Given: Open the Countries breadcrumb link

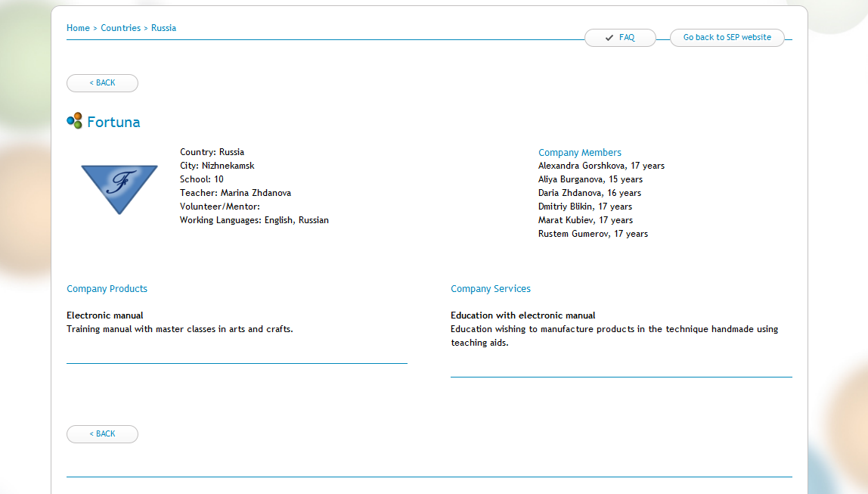Looking at the screenshot, I should (121, 28).
